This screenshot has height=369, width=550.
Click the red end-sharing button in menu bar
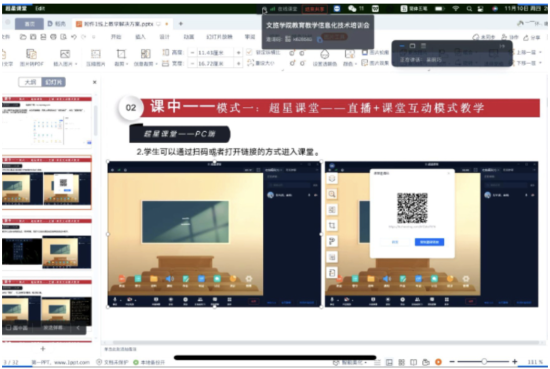pos(314,9)
